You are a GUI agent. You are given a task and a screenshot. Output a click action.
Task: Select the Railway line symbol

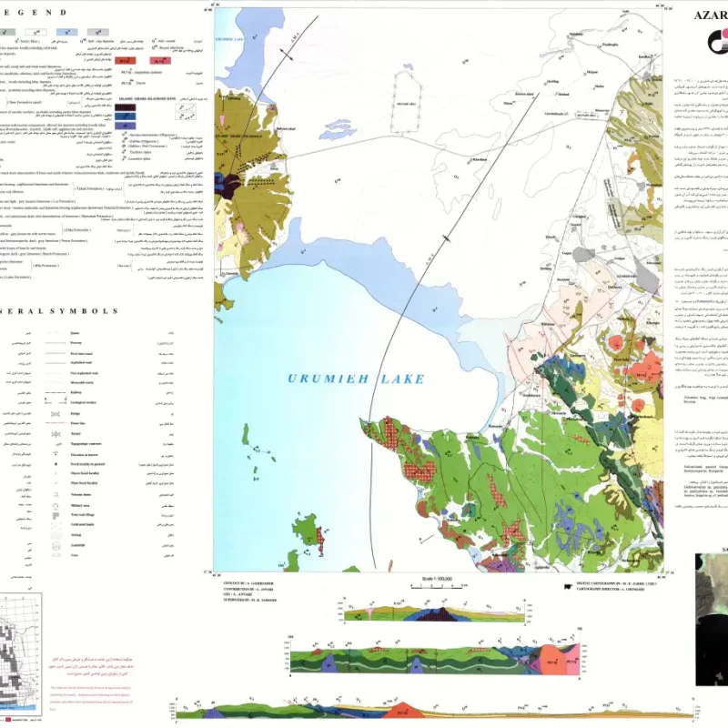(x=56, y=392)
